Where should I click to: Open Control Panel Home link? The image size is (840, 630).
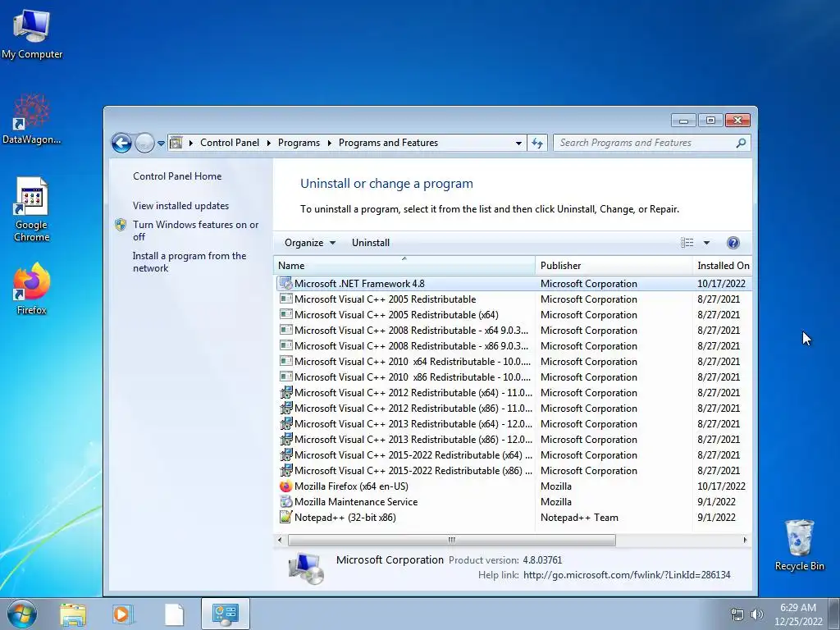pyautogui.click(x=177, y=176)
